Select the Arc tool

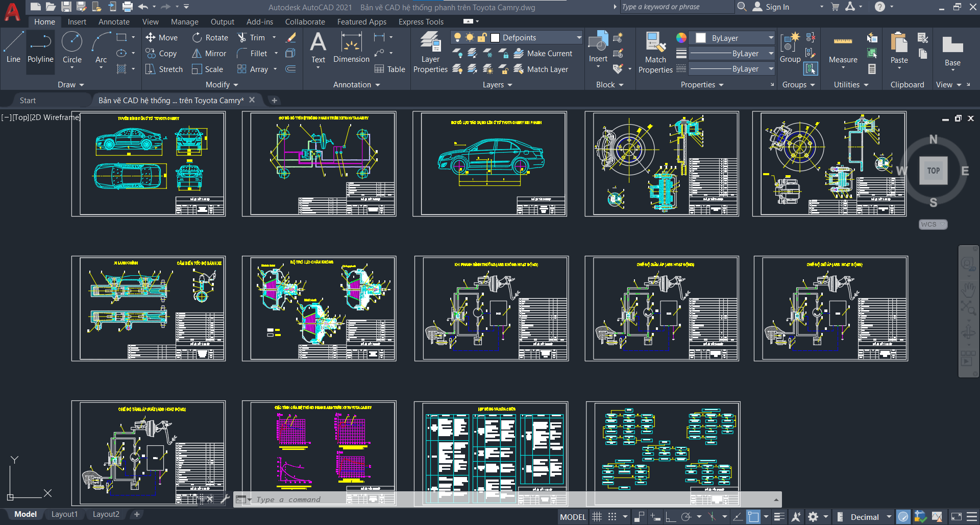click(x=101, y=47)
